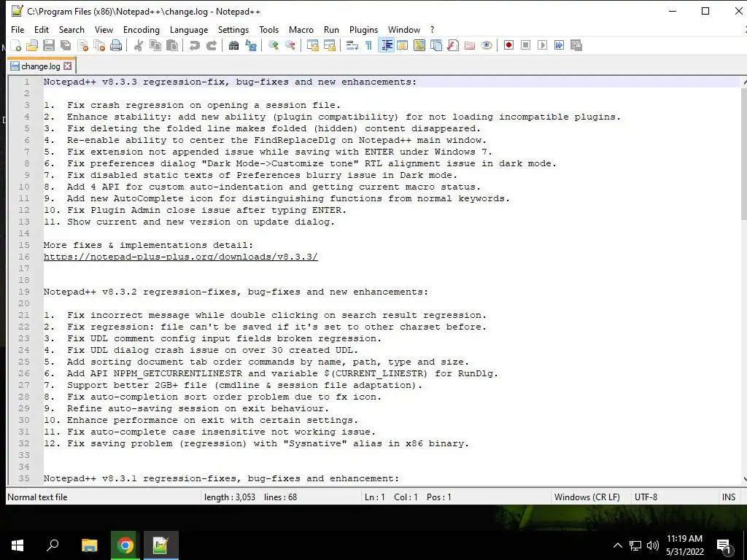Open a file using the folder toolbar icon
The image size is (747, 560).
click(32, 45)
